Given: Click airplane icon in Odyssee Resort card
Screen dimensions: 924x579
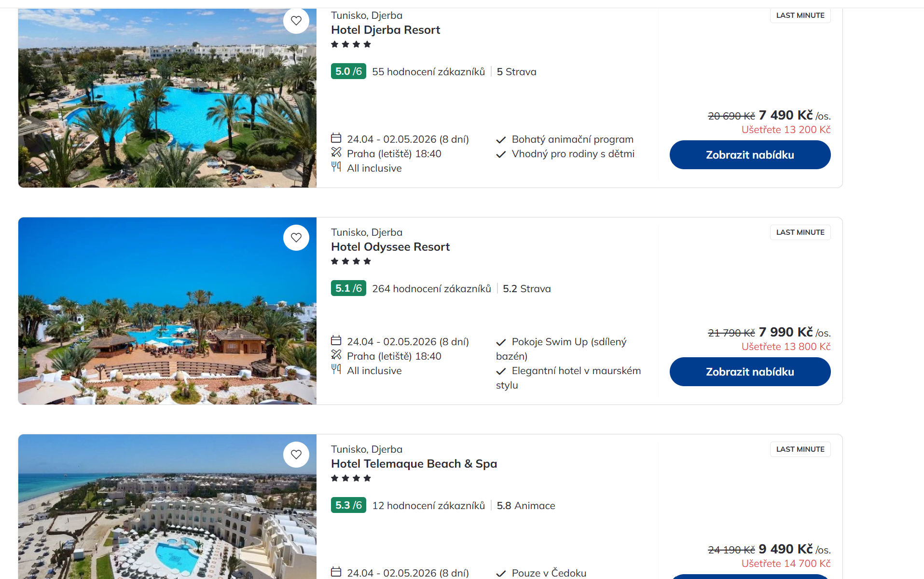Looking at the screenshot, I should pyautogui.click(x=336, y=355).
